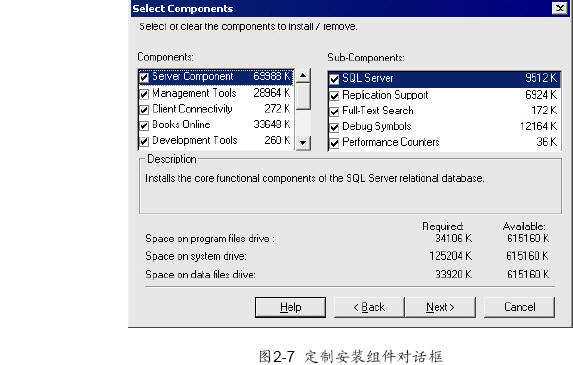The width and height of the screenshot is (573, 365).
Task: Toggle the Management Tools checkbox
Action: pyautogui.click(x=144, y=94)
